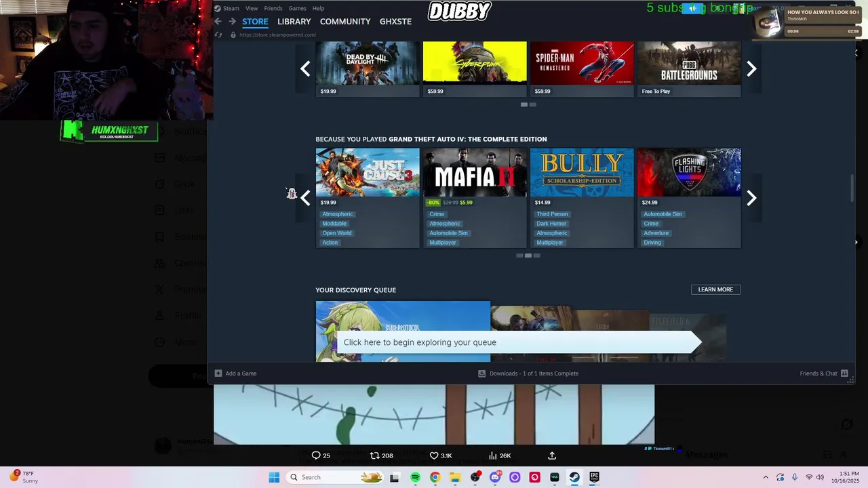Open the Friends menu
This screenshot has height=488, width=868.
[x=273, y=8]
